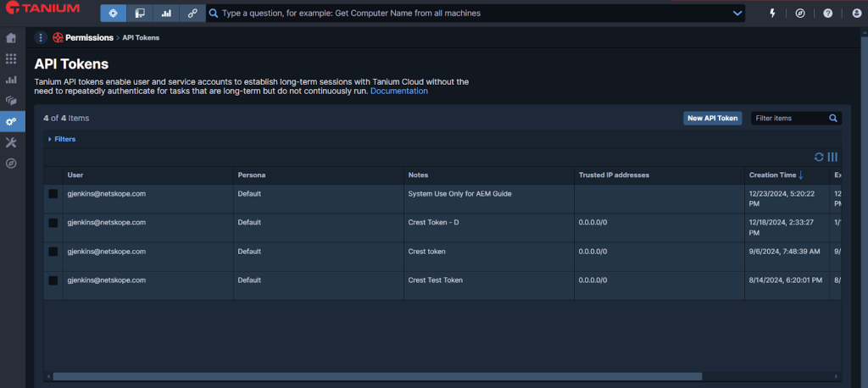
Task: Click Default persona in Crest Token - D row
Action: click(x=249, y=223)
